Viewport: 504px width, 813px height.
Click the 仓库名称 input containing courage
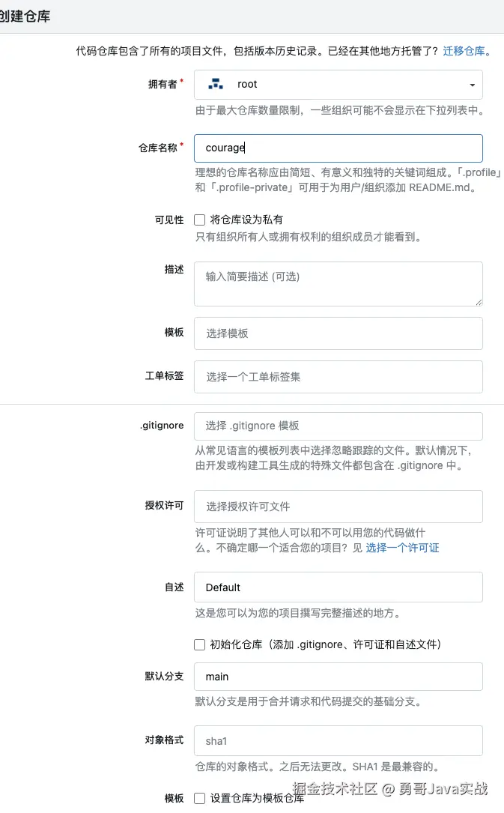(338, 148)
